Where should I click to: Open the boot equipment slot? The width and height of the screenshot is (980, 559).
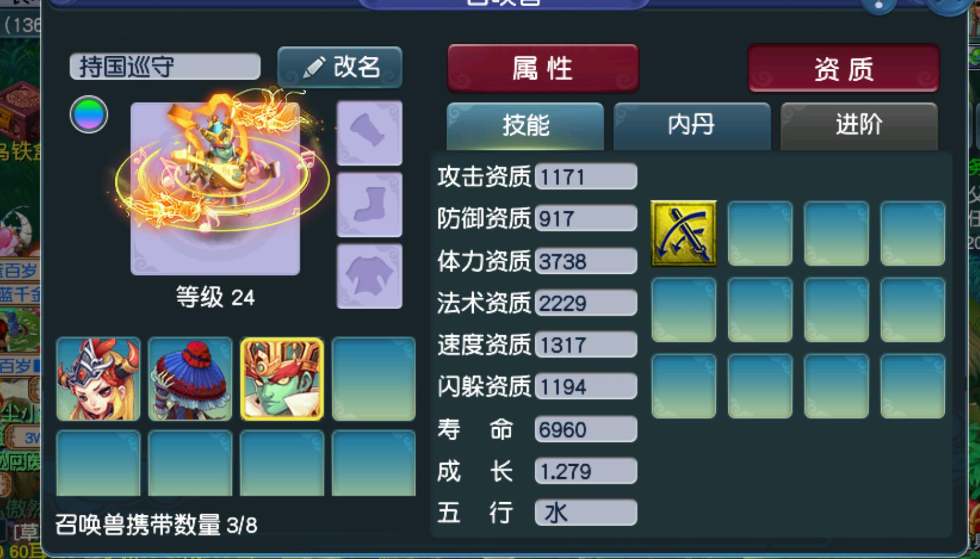369,205
